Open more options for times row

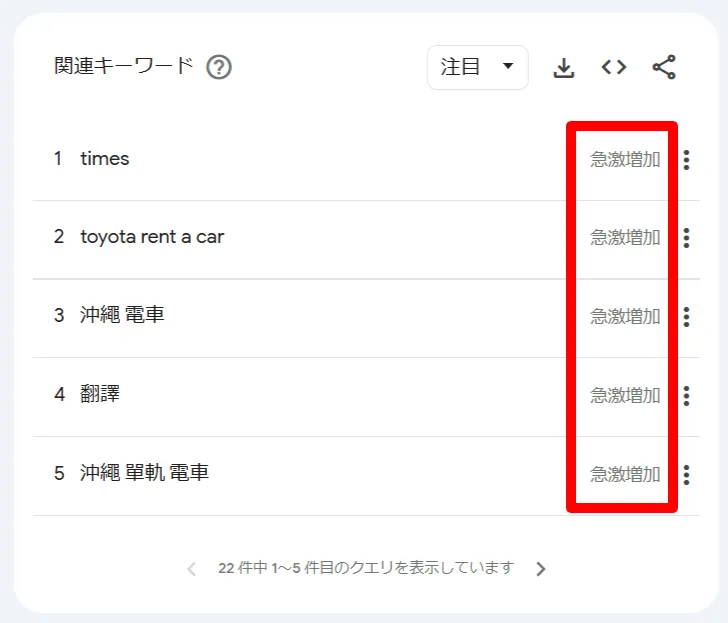686,160
